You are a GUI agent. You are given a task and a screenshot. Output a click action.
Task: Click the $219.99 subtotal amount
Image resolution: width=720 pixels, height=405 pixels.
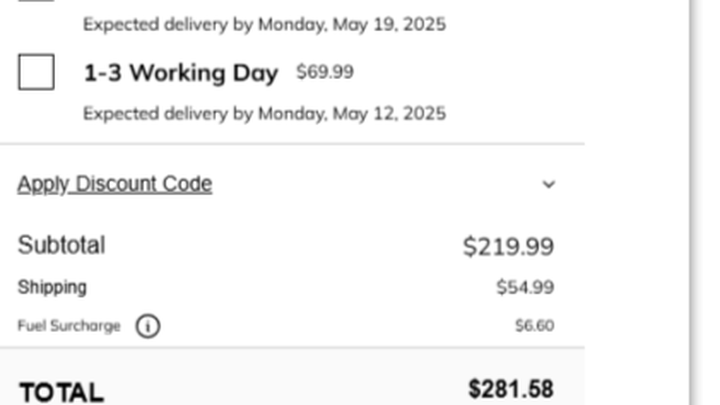(508, 247)
